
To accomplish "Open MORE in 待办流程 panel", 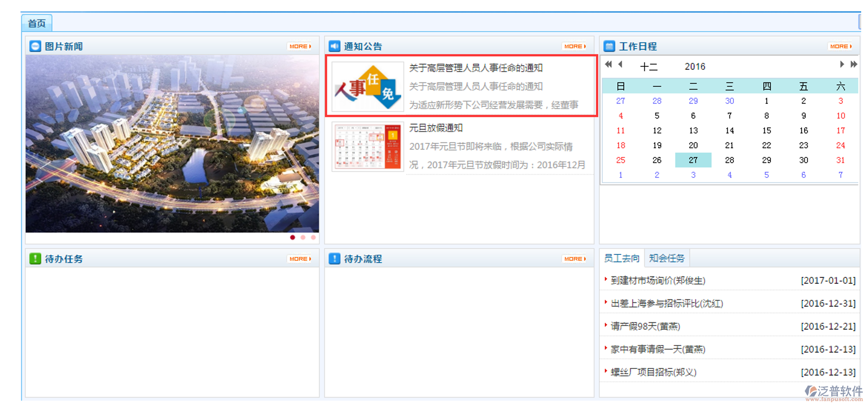I will click(575, 259).
